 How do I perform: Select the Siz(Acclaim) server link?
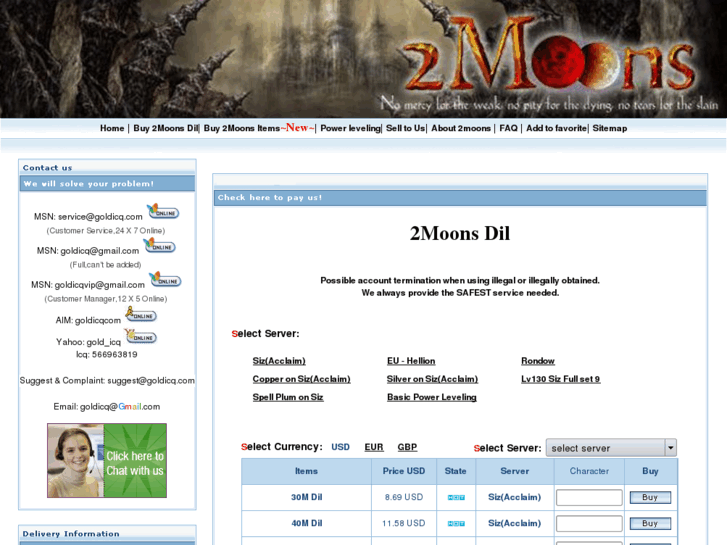pos(279,361)
